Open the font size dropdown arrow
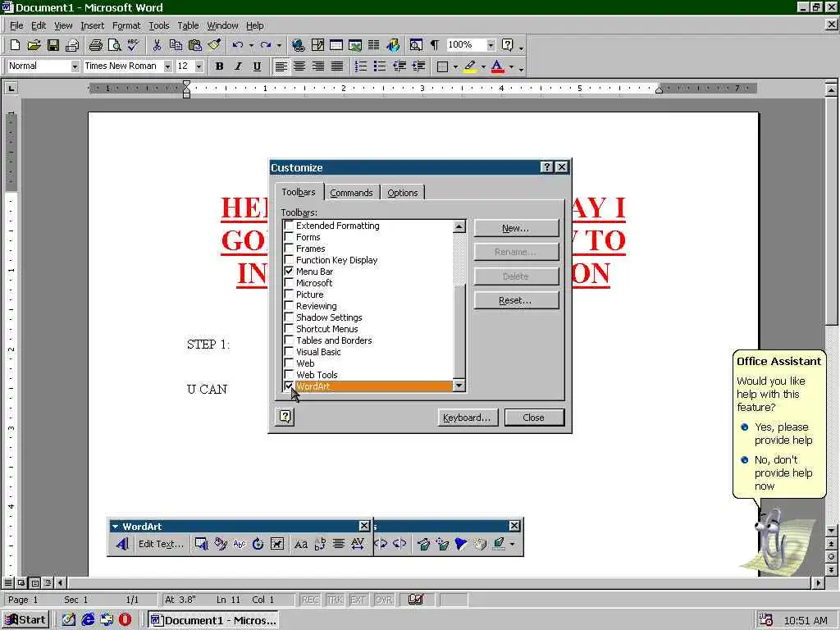Viewport: 840px width, 630px height. 199,66
